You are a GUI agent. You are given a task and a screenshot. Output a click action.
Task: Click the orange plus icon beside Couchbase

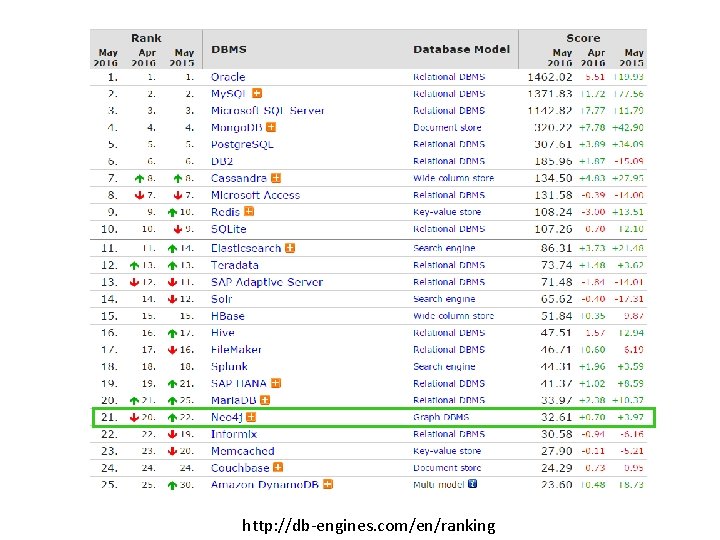278,467
